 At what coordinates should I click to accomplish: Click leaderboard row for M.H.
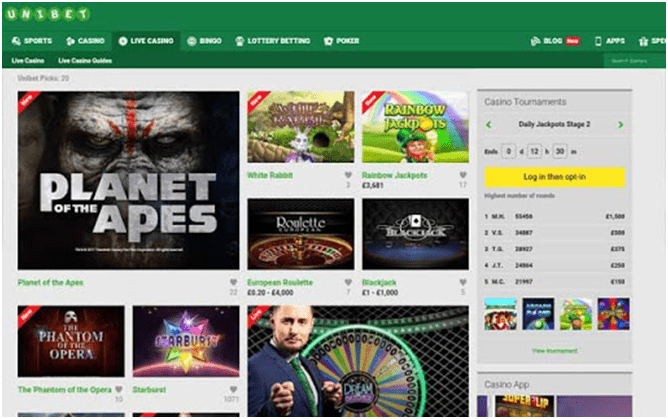click(x=555, y=216)
